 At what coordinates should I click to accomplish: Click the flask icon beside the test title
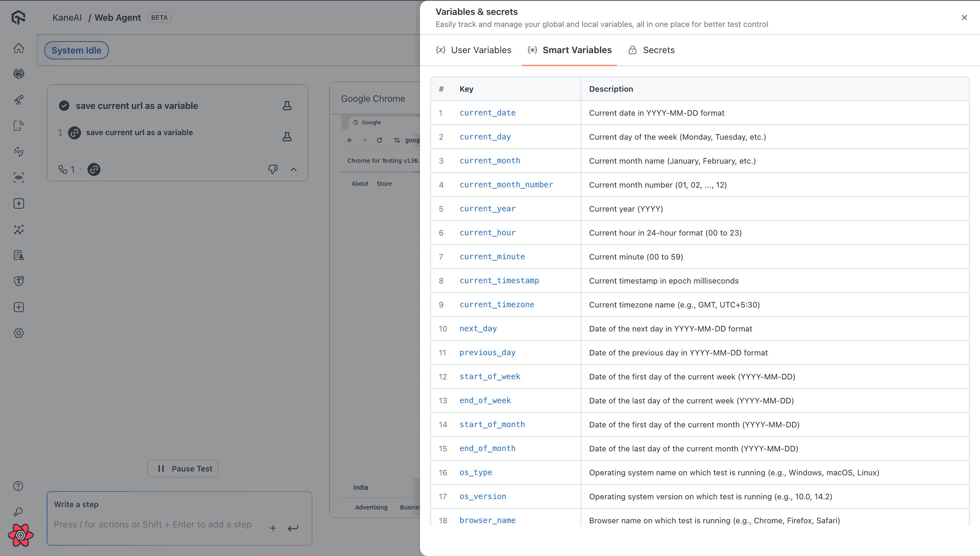click(x=287, y=106)
